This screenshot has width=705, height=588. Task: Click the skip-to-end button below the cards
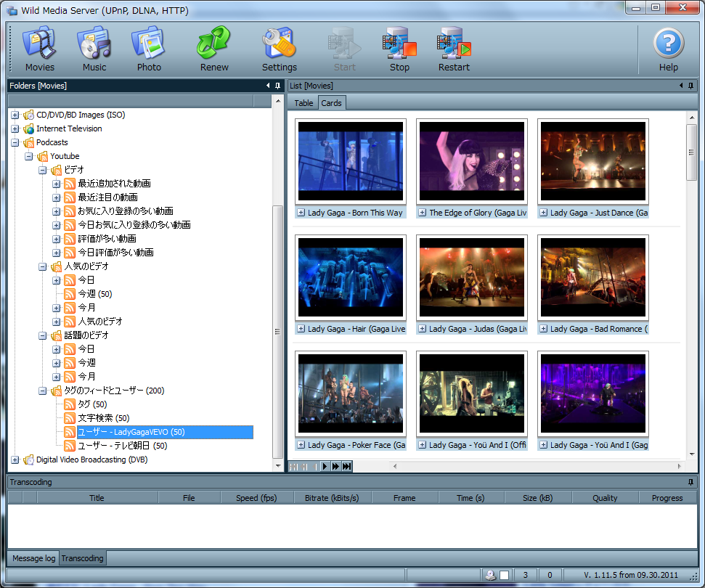(346, 466)
